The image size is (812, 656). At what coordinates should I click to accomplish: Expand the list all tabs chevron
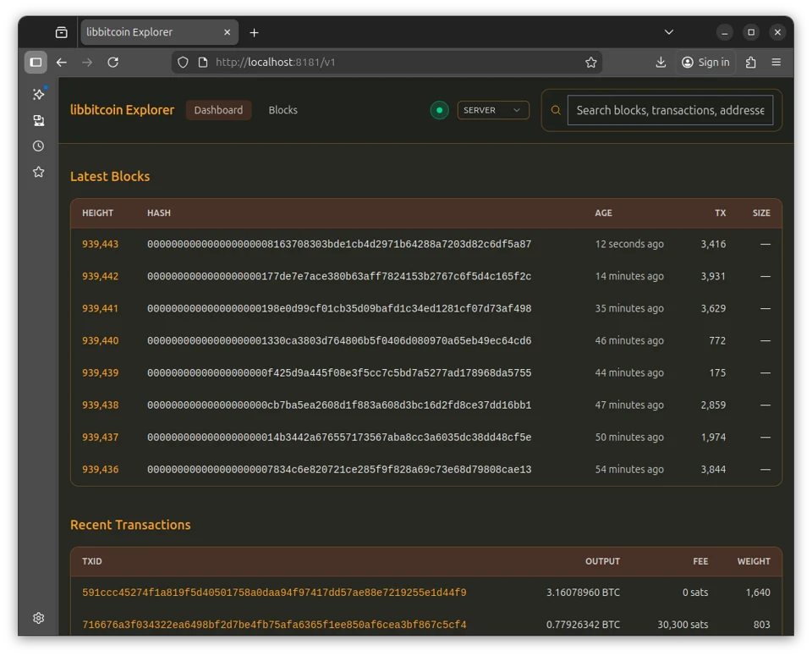tap(669, 32)
